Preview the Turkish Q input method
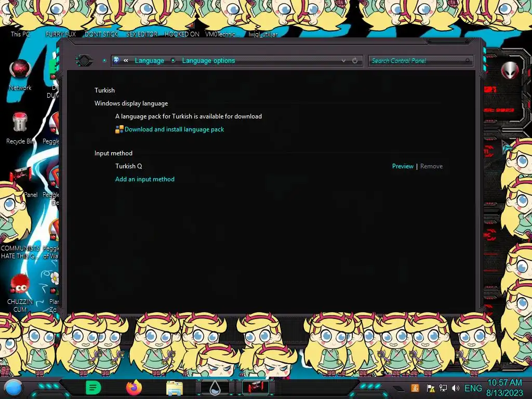 point(403,166)
